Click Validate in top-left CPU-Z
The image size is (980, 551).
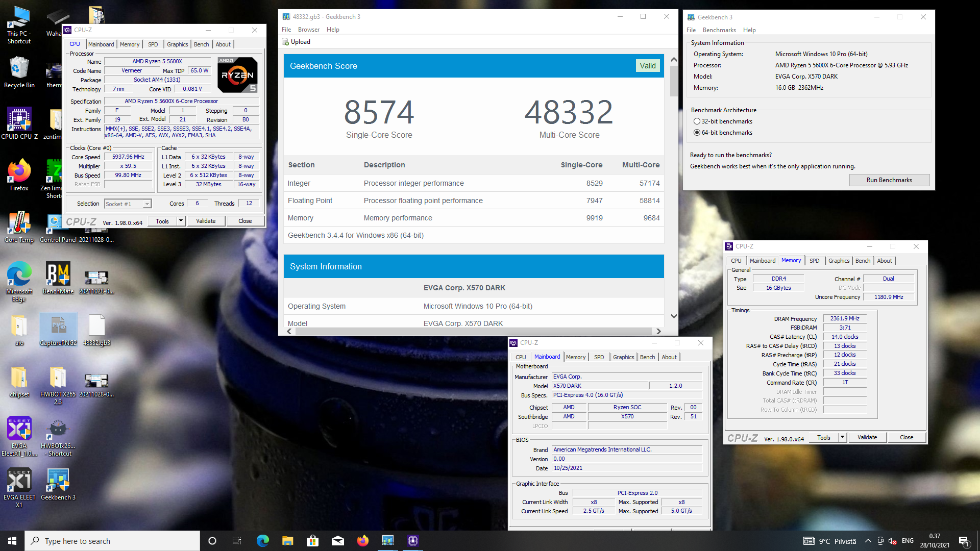pos(206,221)
